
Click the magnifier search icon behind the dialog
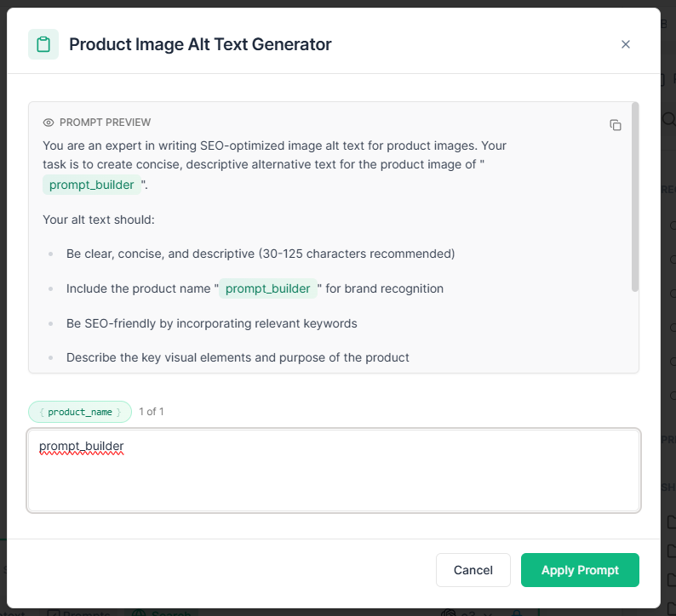point(669,118)
